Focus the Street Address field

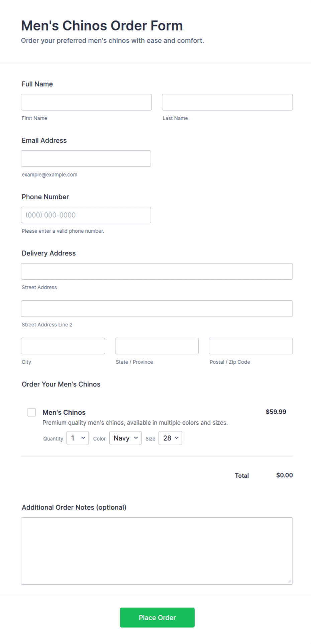click(157, 271)
